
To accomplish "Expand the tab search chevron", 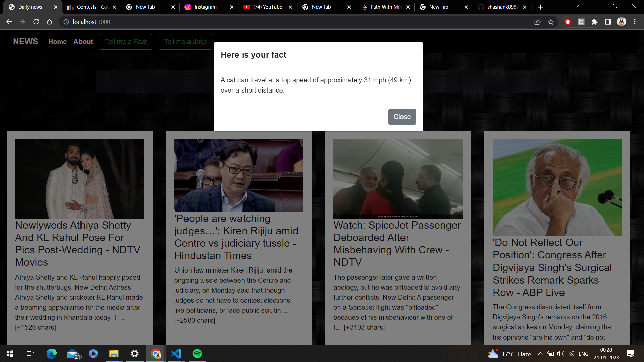I will [x=577, y=7].
